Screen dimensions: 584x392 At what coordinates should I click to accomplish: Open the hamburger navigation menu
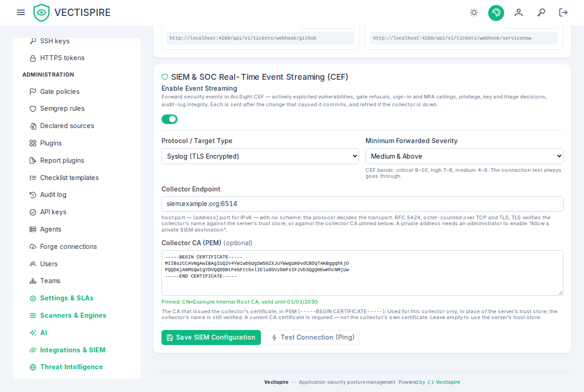tap(21, 12)
